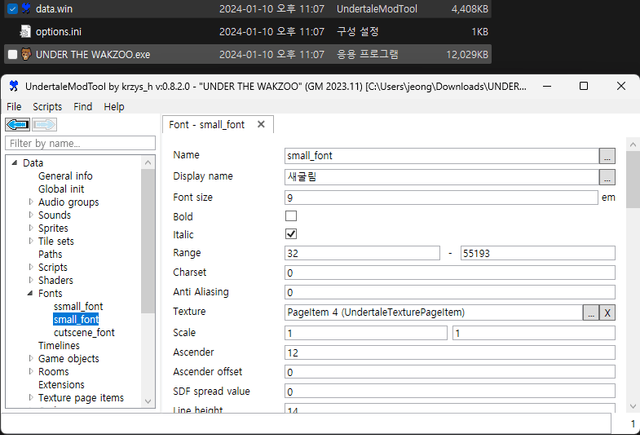Viewport: 640px width, 435px height.
Task: Clear the Texture field with X button
Action: tap(607, 313)
